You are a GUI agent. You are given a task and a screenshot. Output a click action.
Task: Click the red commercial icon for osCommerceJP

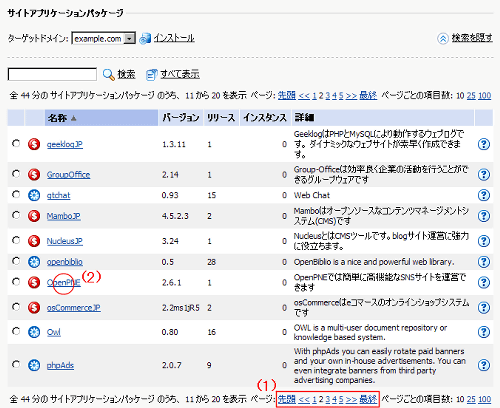pyautogui.click(x=34, y=307)
